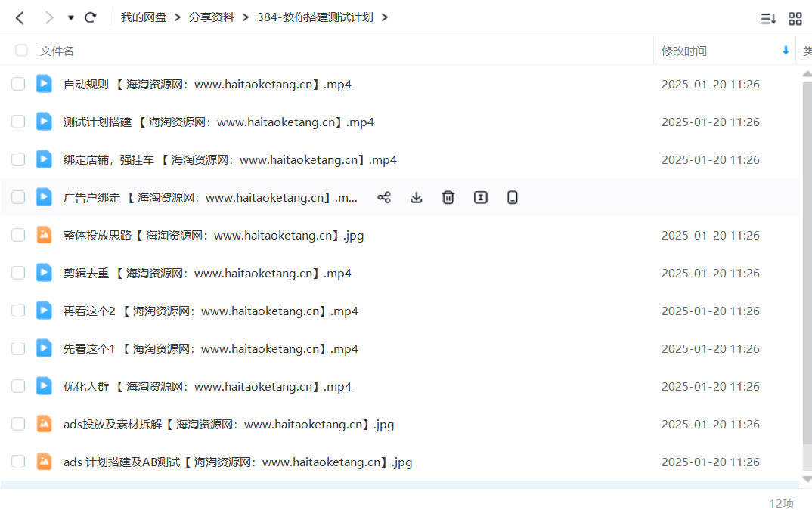Click the scrollbar up arrow
Screen dimensions: 812x510
(x=807, y=74)
